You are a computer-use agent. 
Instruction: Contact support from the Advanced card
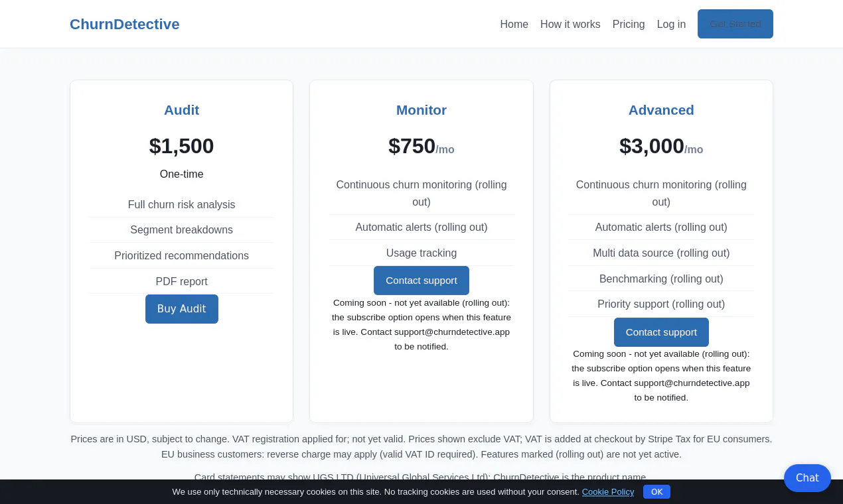click(x=661, y=332)
